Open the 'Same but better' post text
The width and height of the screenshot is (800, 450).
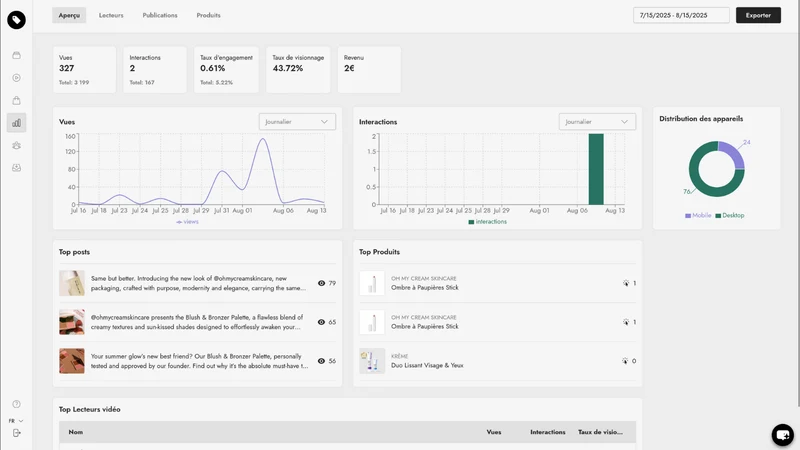coord(198,283)
